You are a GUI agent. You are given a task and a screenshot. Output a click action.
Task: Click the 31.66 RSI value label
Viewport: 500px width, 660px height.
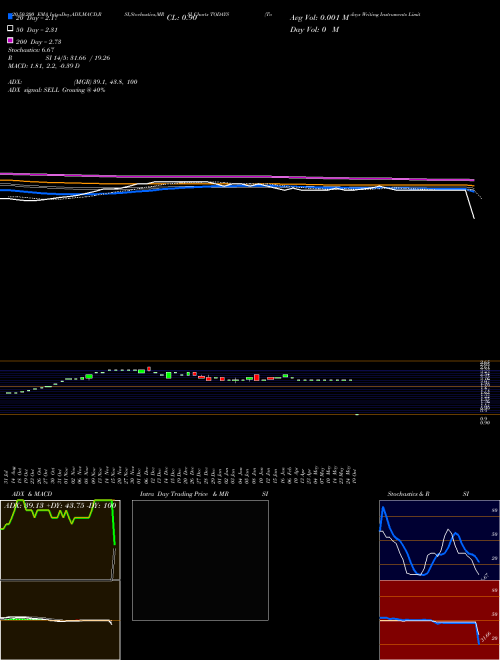pyautogui.click(x=486, y=636)
